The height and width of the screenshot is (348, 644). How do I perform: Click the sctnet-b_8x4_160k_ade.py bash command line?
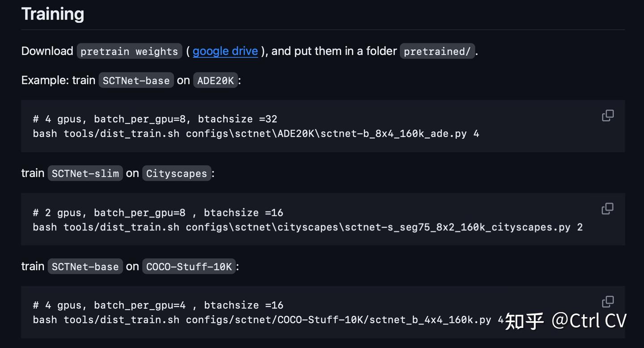255,134
